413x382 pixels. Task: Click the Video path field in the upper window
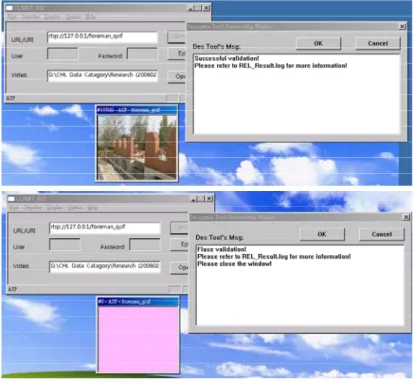(102, 75)
